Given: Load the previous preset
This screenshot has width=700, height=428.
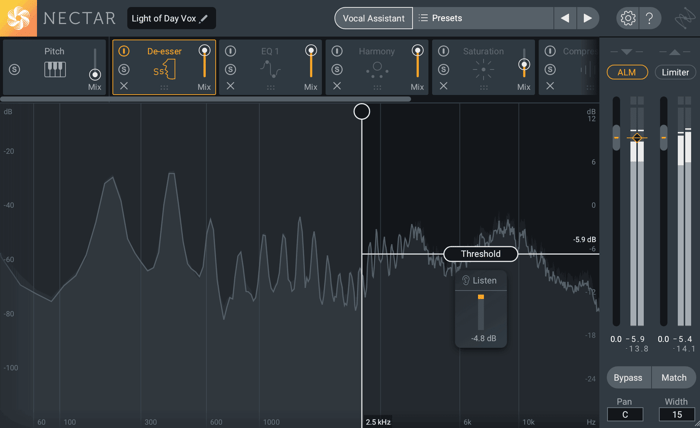Looking at the screenshot, I should point(565,18).
